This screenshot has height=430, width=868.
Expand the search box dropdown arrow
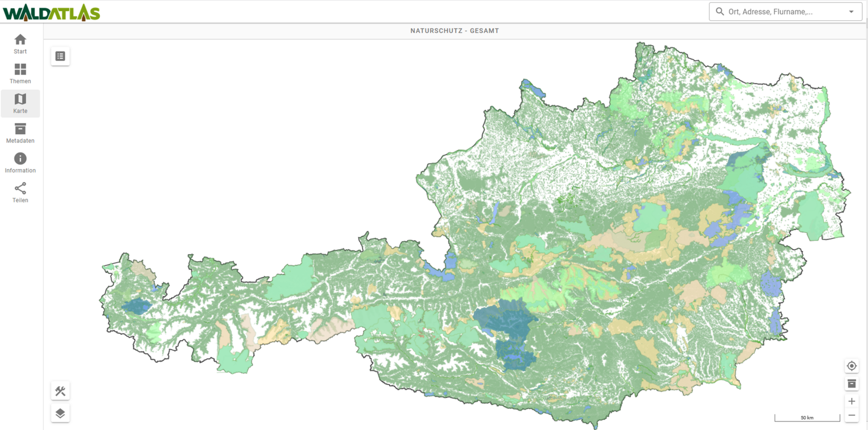point(851,12)
